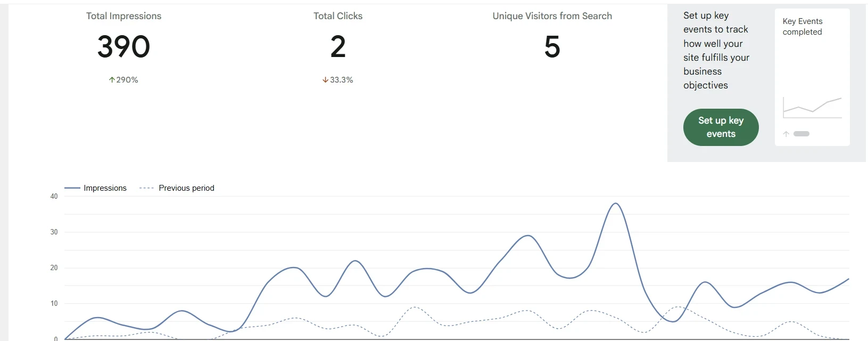Click the Set up key events button
This screenshot has width=868, height=341.
(721, 127)
